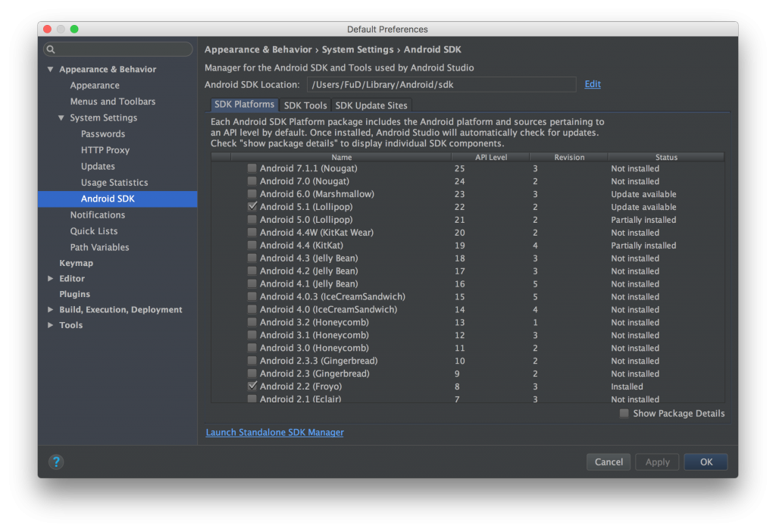The image size is (776, 532).
Task: Check the Android 6.0 (Marshmallow) checkbox
Action: pos(252,194)
